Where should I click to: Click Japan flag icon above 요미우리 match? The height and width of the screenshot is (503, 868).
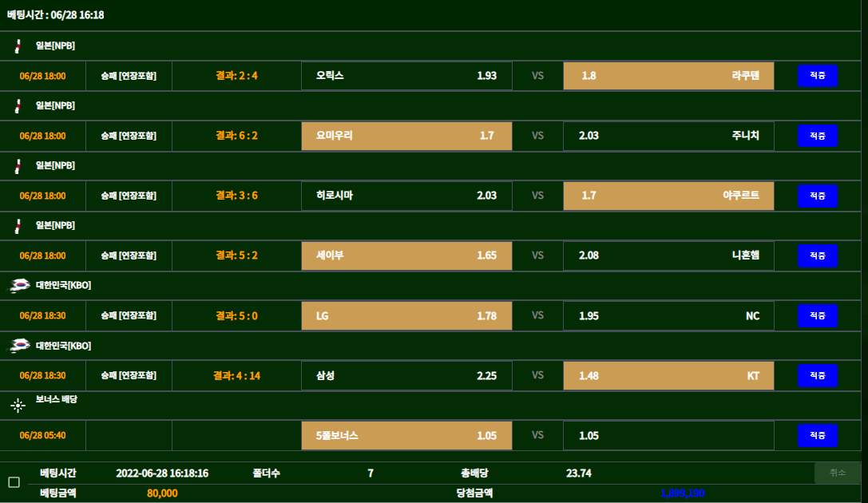click(x=18, y=106)
